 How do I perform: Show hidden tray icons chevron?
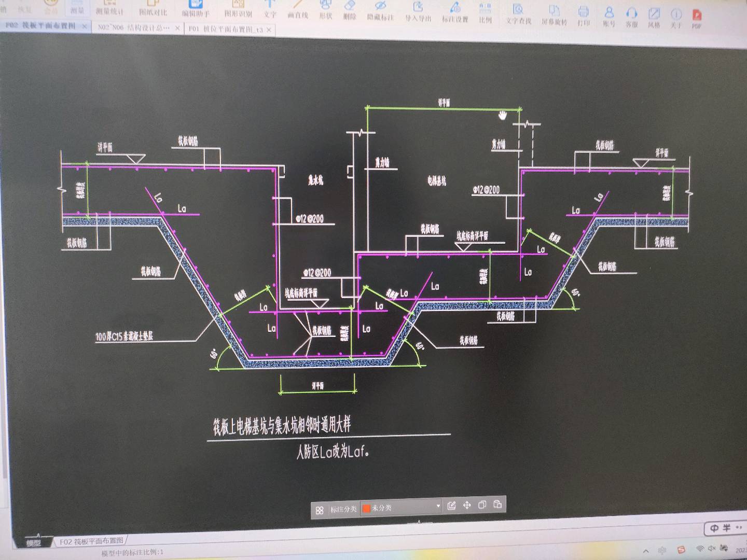pyautogui.click(x=646, y=551)
